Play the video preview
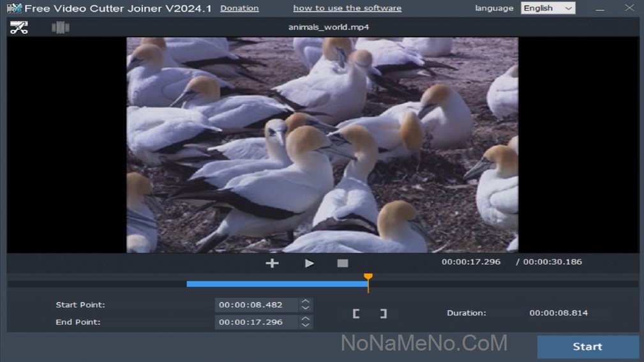The image size is (644, 362). click(x=310, y=263)
